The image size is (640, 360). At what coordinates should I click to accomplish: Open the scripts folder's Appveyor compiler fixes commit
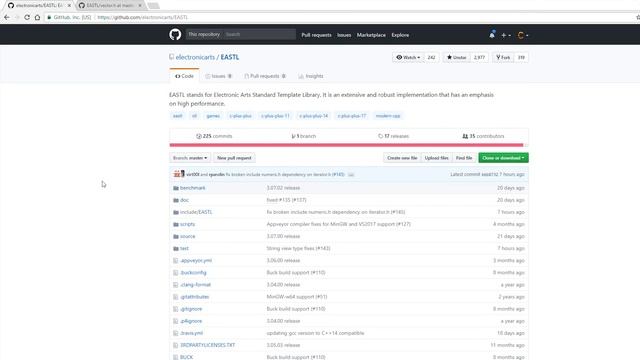tap(339, 224)
